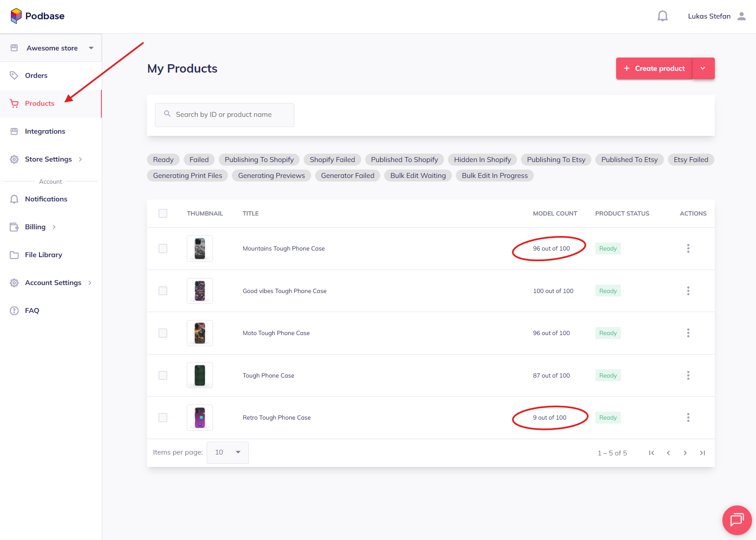
Task: Open the Items per page dropdown
Action: click(x=228, y=452)
